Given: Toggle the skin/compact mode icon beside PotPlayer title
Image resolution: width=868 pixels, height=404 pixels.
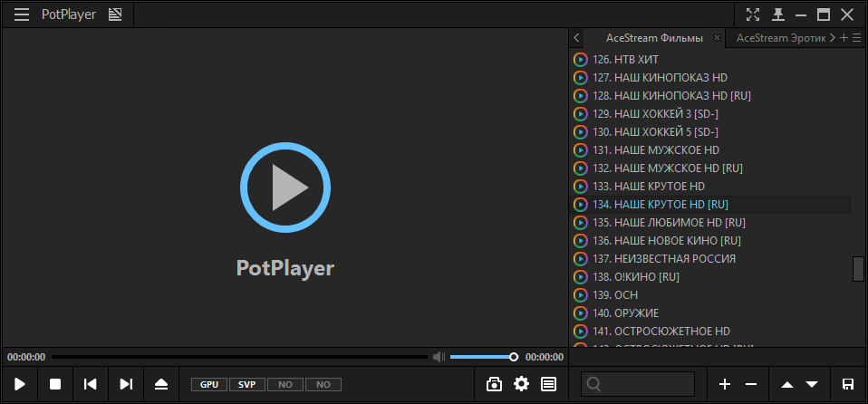Looking at the screenshot, I should coord(114,14).
